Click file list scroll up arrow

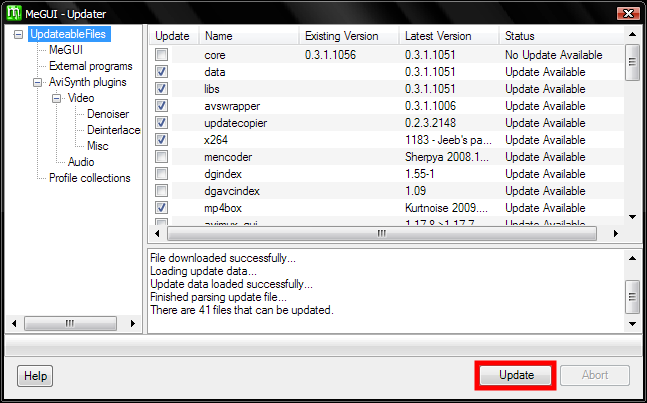pyautogui.click(x=632, y=35)
